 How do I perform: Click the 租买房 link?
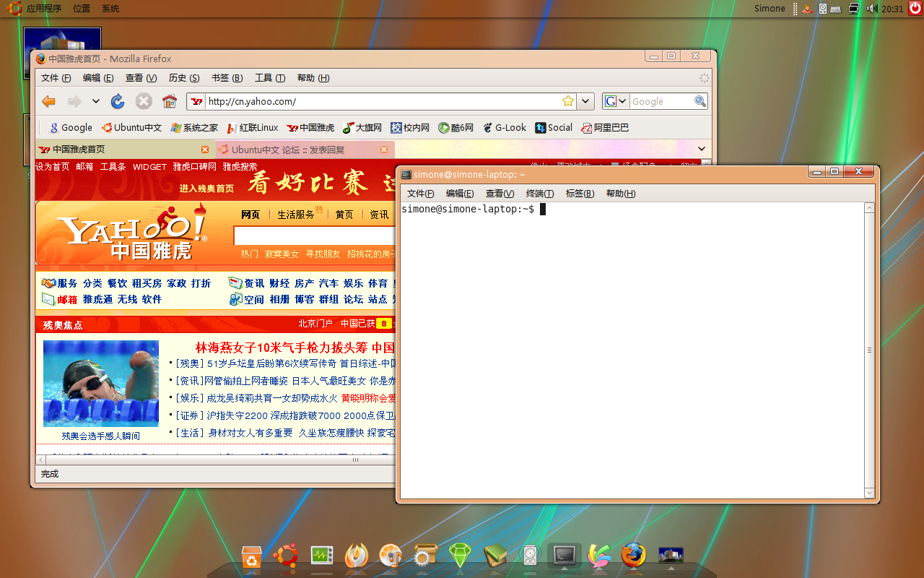pyautogui.click(x=147, y=283)
